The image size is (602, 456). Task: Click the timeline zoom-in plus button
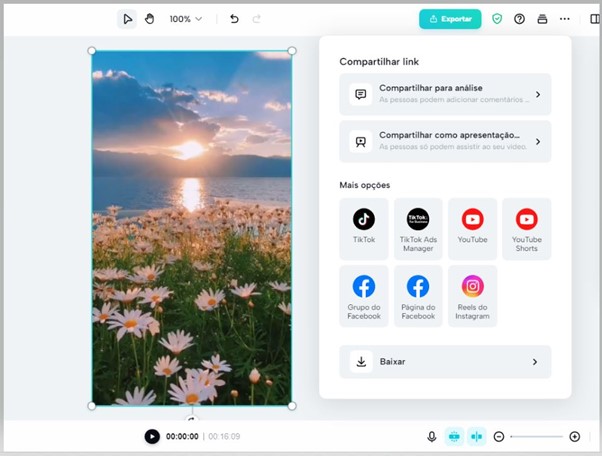[575, 436]
